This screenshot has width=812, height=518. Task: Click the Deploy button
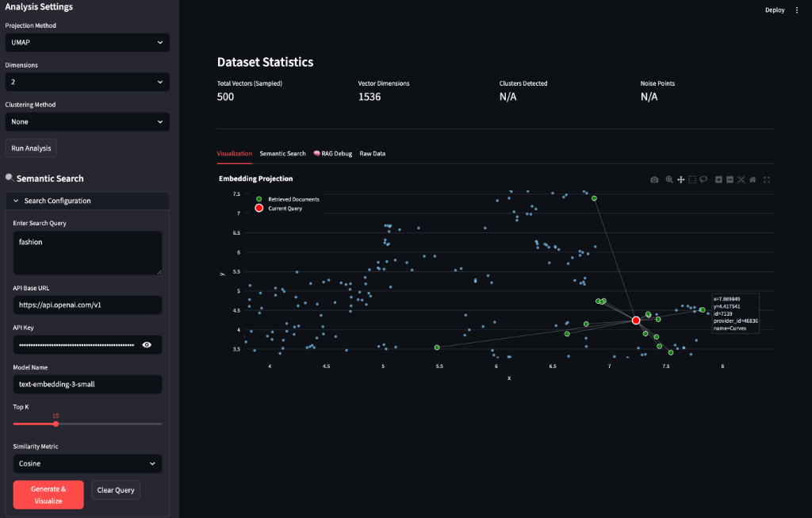click(775, 10)
